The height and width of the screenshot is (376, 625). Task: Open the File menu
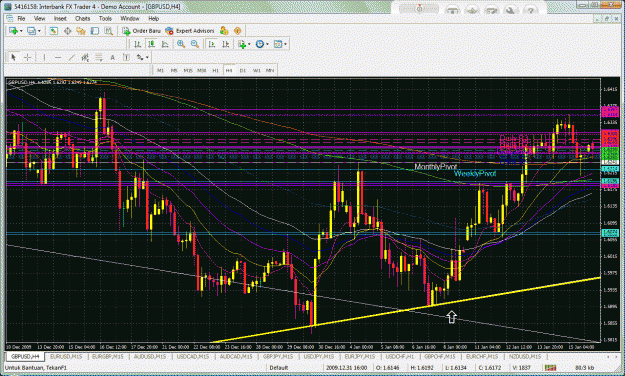pyautogui.click(x=21, y=18)
